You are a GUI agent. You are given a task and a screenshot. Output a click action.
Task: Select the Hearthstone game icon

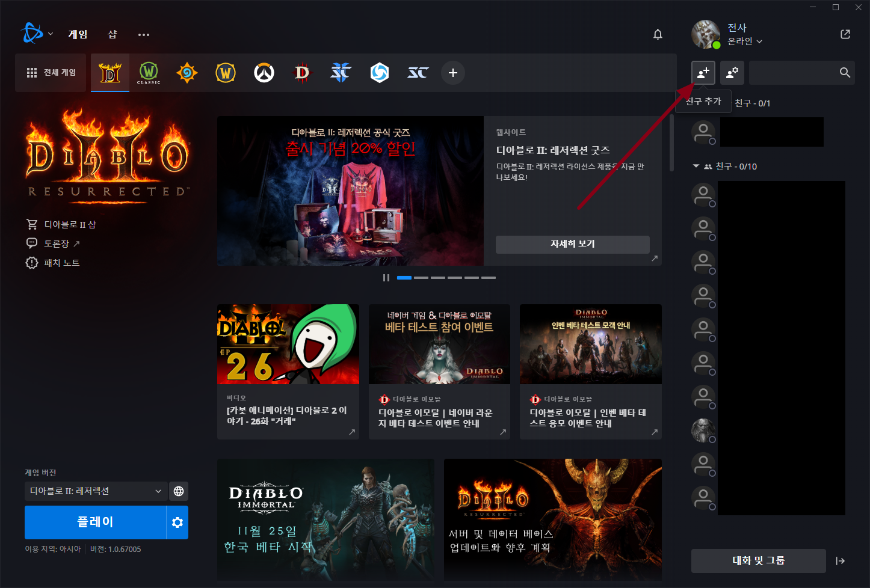(x=187, y=73)
